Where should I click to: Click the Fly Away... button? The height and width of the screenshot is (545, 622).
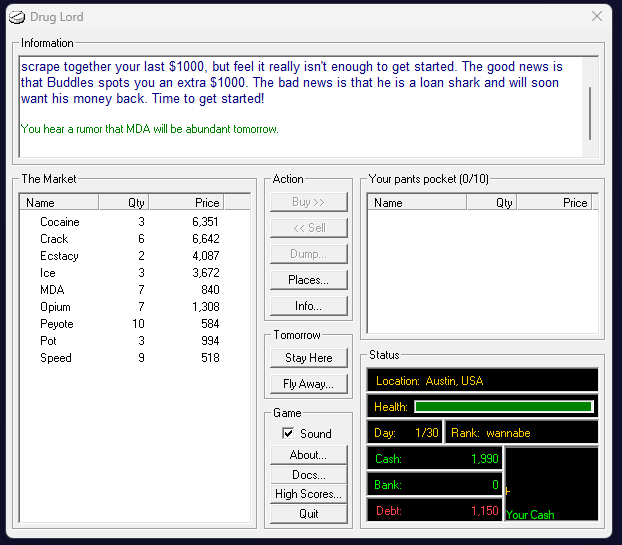(308, 384)
